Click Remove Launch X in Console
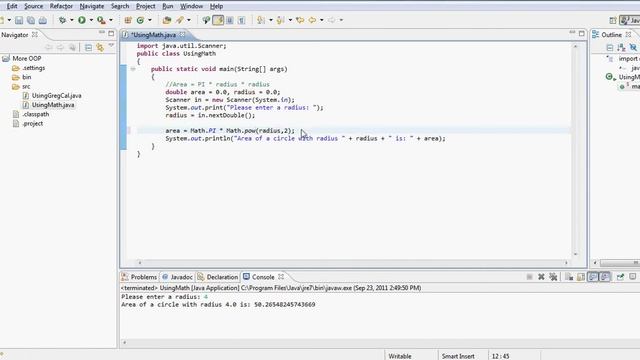The height and width of the screenshot is (360, 640). (x=541, y=277)
